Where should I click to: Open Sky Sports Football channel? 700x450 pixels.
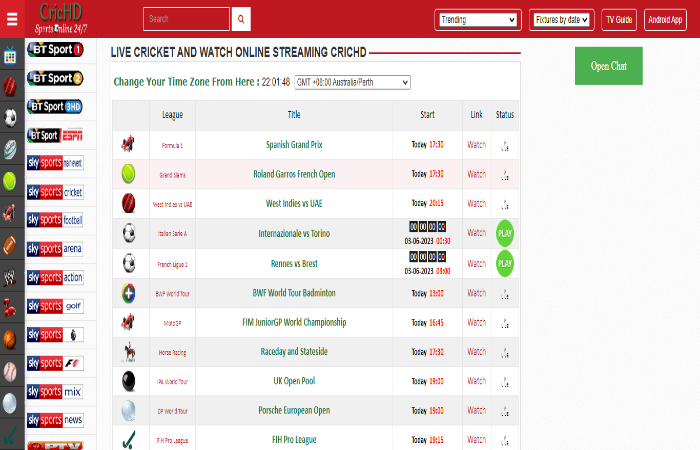coord(55,220)
